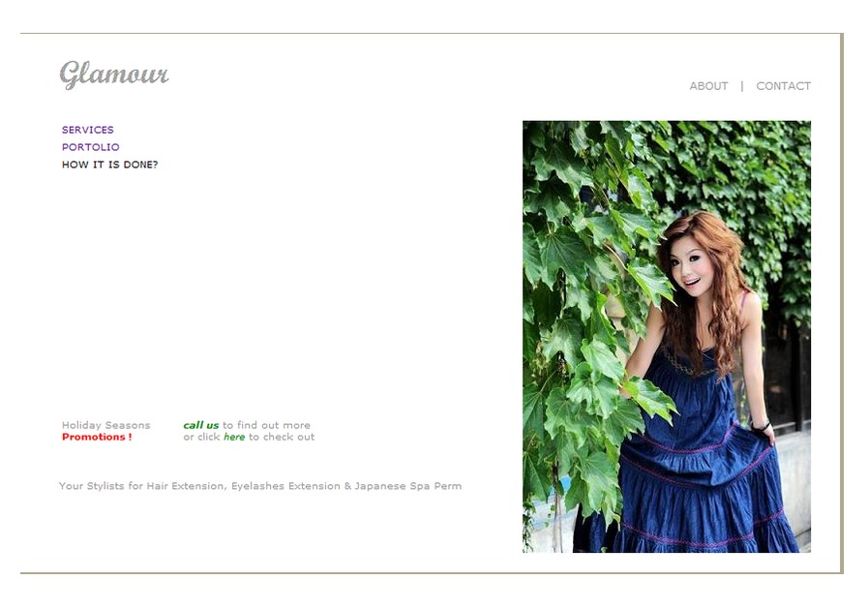Click the red Promotions! text
This screenshot has width=868, height=608.
(97, 437)
